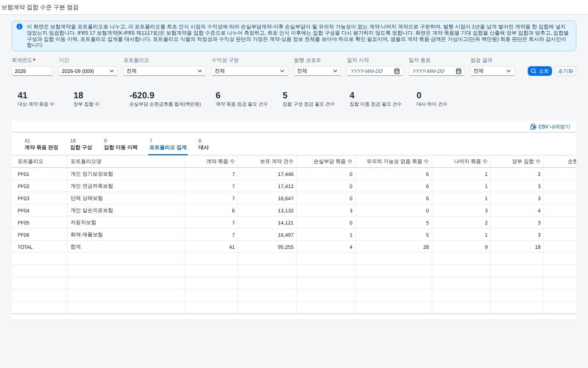Click the 손실부담 묶음 수 column header
This screenshot has height=368, width=588.
326,162
